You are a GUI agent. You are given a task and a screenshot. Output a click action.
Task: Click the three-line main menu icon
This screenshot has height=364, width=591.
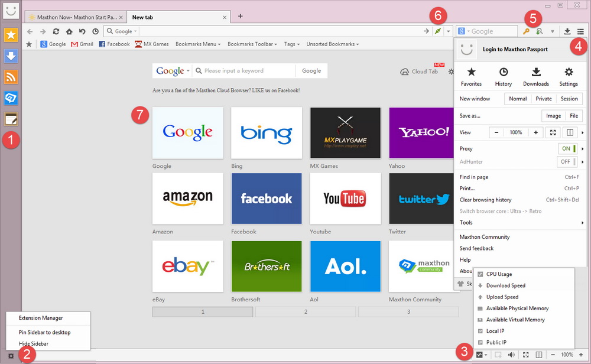click(580, 31)
